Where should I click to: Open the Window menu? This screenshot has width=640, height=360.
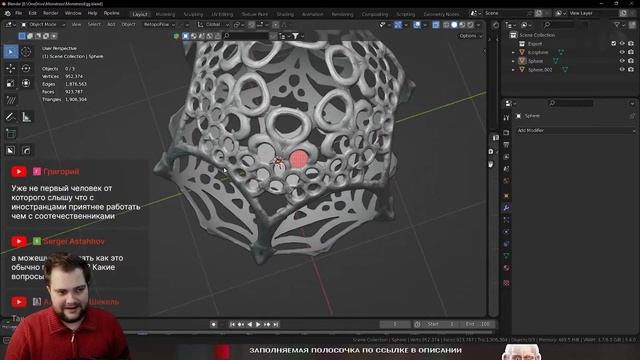73,13
